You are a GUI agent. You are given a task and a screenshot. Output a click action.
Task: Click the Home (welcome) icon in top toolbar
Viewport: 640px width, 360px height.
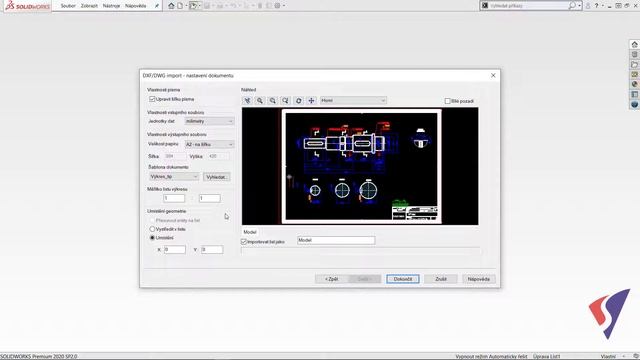171,6
